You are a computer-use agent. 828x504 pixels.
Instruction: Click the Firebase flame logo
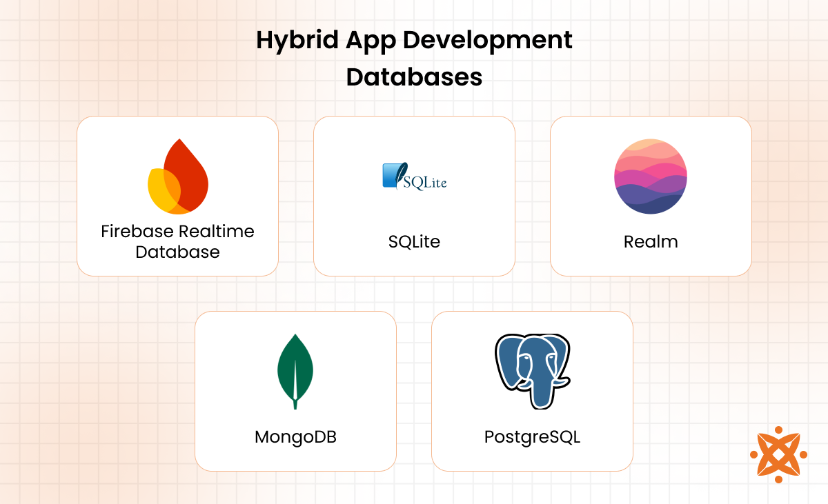point(178,177)
